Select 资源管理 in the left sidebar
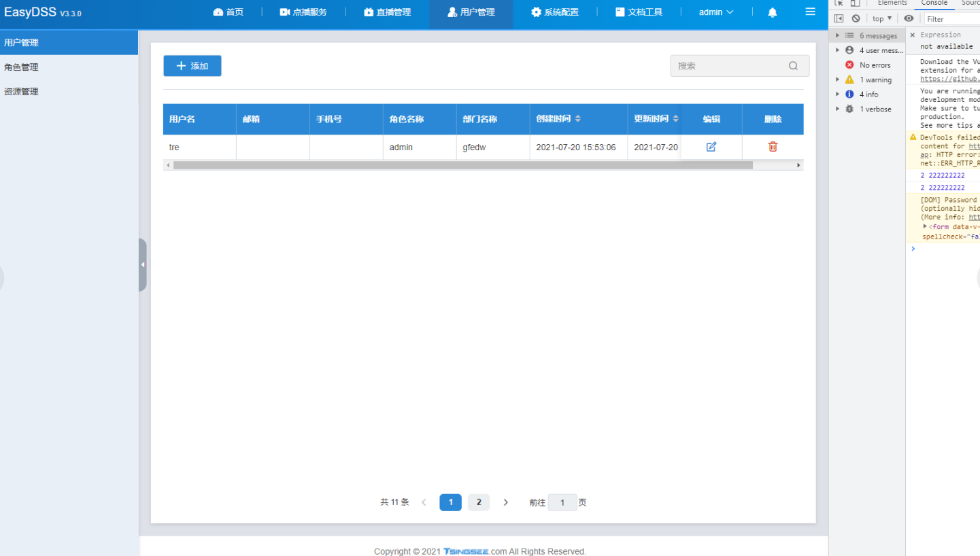Image resolution: width=980 pixels, height=556 pixels. [x=69, y=91]
